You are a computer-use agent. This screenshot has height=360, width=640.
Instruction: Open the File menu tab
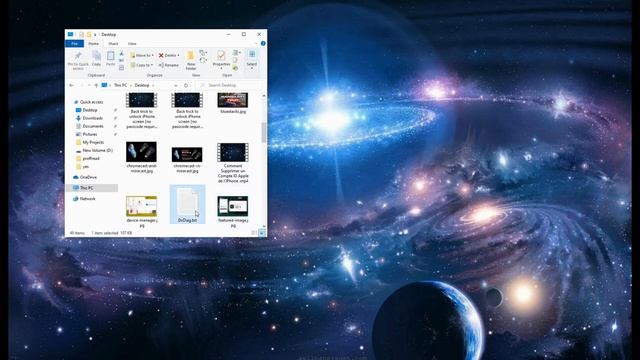(x=74, y=44)
